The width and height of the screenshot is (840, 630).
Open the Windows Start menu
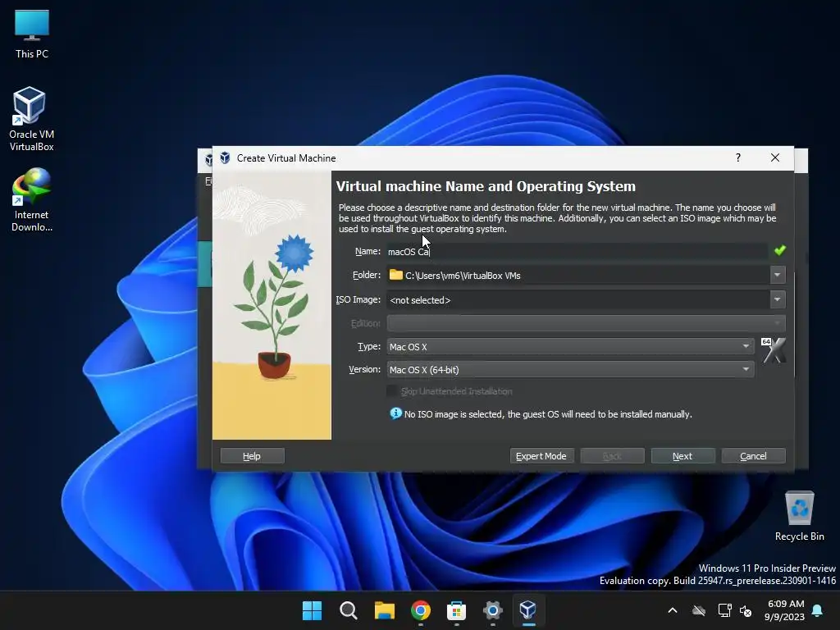[x=312, y=610]
